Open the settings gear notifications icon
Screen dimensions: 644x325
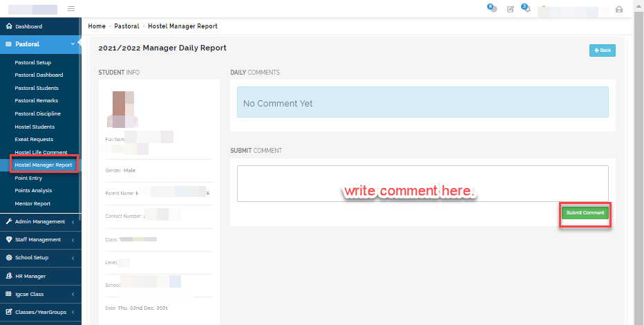pyautogui.click(x=493, y=8)
